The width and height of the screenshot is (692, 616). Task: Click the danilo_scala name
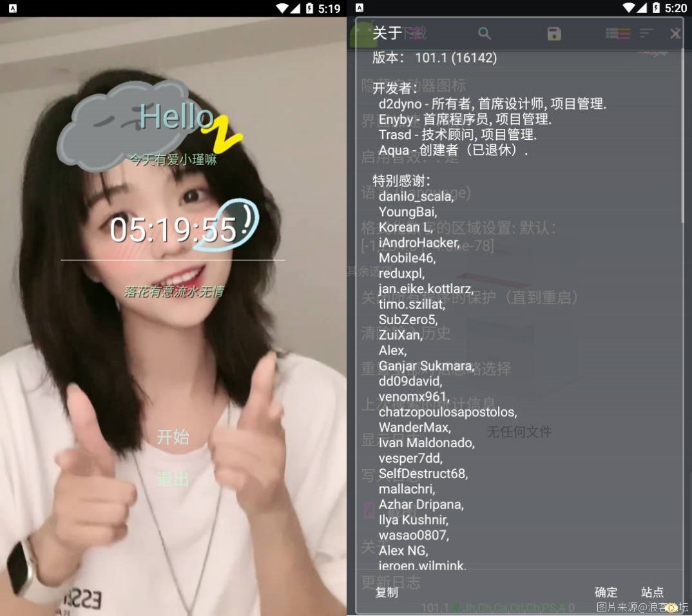(x=416, y=197)
